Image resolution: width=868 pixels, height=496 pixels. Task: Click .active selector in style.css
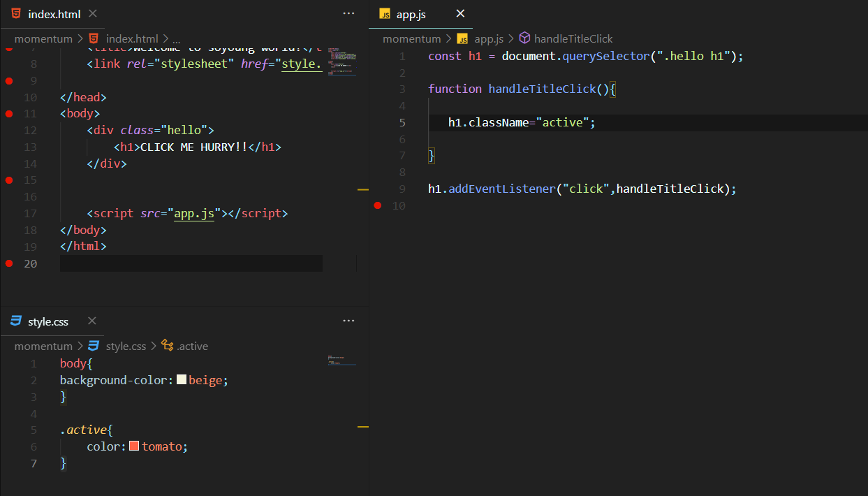pyautogui.click(x=84, y=430)
